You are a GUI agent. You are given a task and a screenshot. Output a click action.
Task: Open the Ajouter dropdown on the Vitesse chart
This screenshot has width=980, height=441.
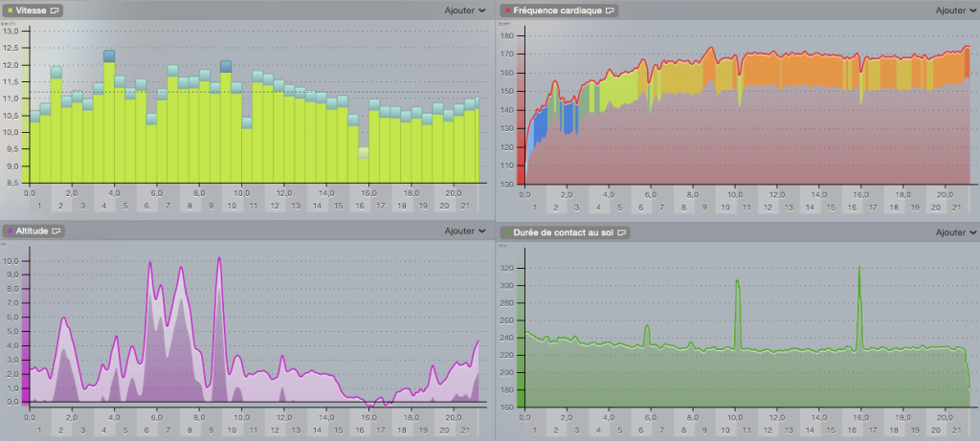tap(465, 11)
